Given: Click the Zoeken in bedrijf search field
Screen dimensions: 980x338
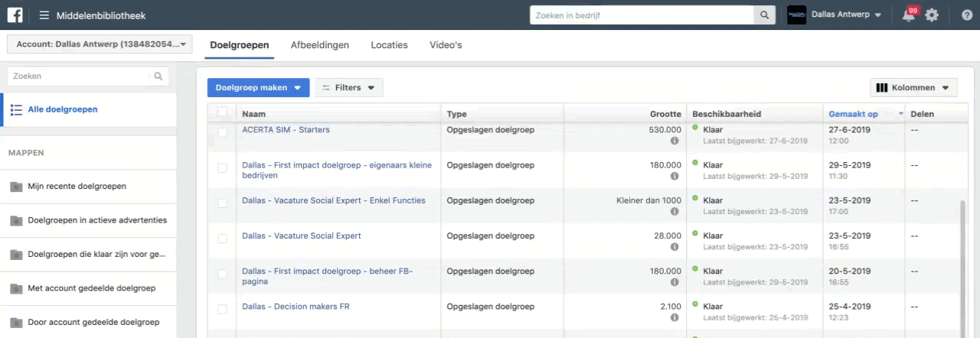Looking at the screenshot, I should pos(642,15).
